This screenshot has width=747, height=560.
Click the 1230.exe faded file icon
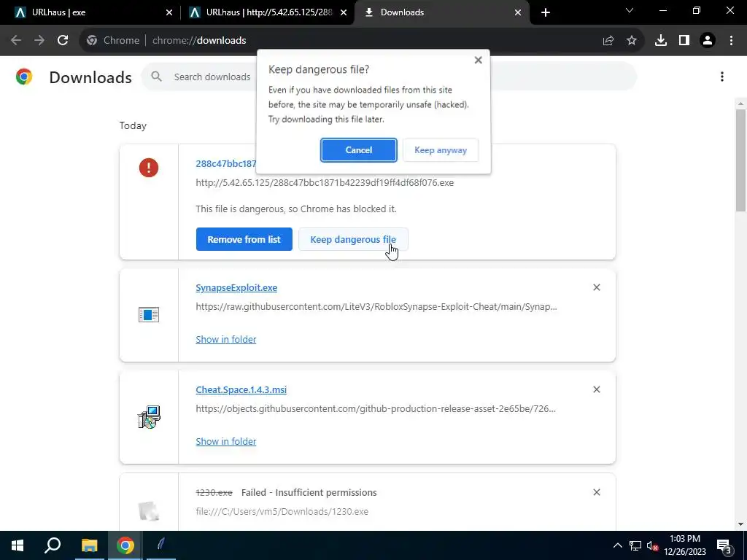click(149, 511)
